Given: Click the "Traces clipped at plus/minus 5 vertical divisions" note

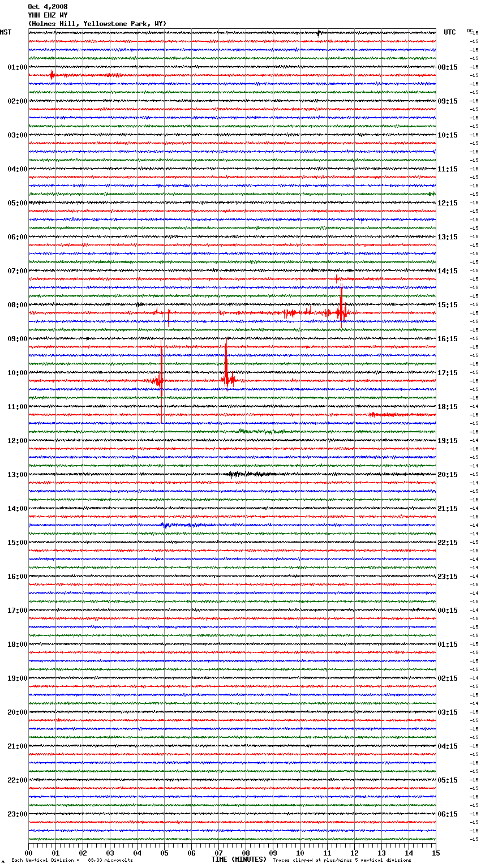Looking at the screenshot, I should coord(342,860).
